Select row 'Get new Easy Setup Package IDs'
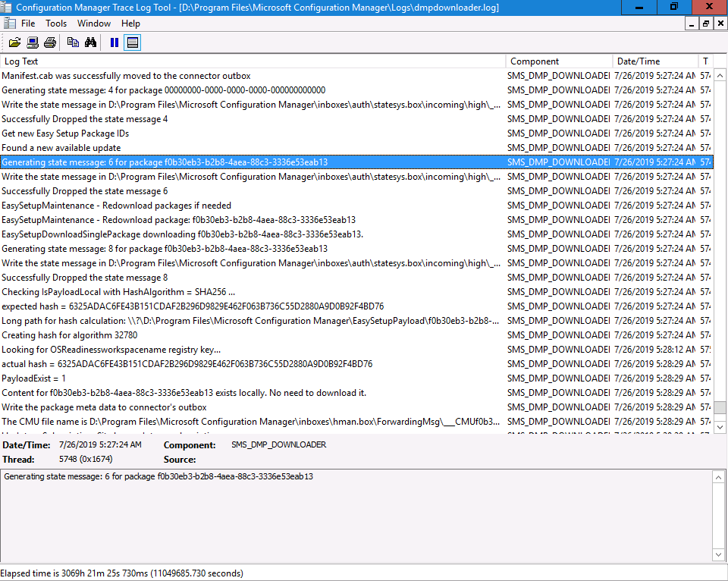 click(x=356, y=133)
